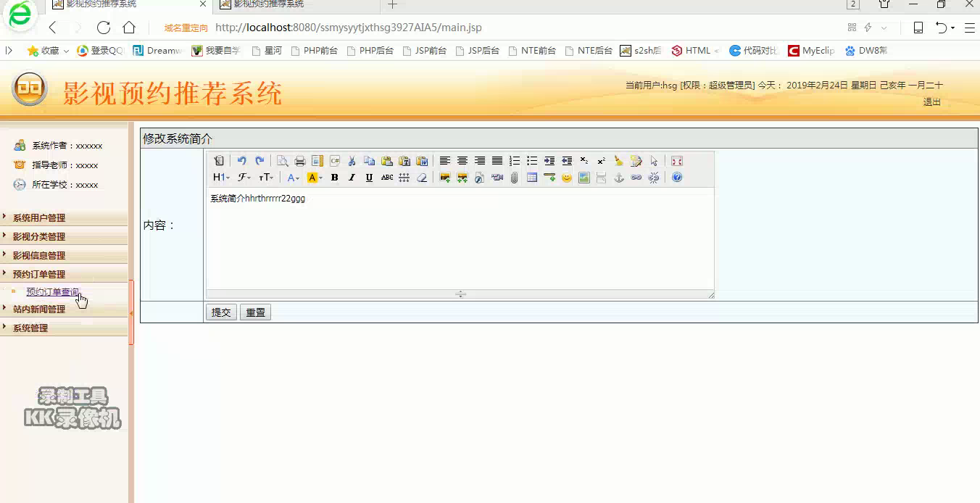Click inside the content editing area
Screen dimensions: 980x503
coord(460,238)
